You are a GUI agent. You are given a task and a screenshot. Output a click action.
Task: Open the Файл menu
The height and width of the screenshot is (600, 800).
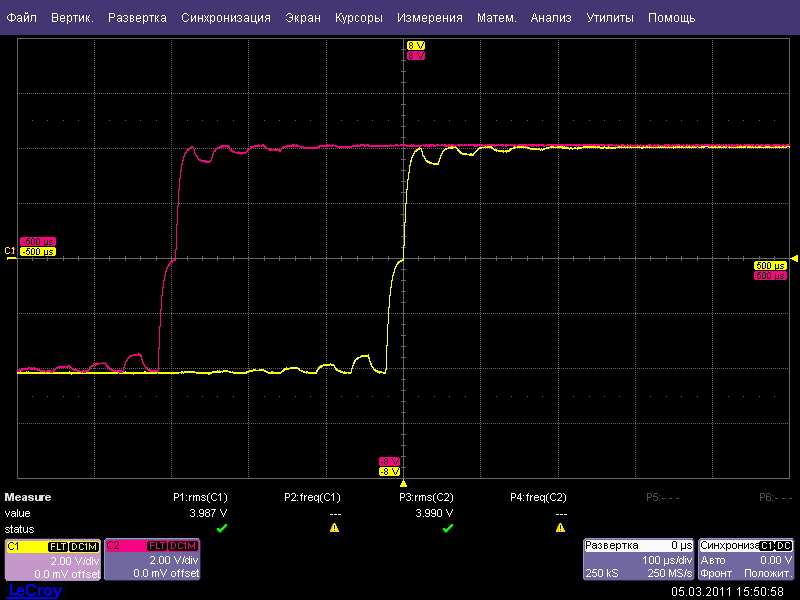pos(21,18)
